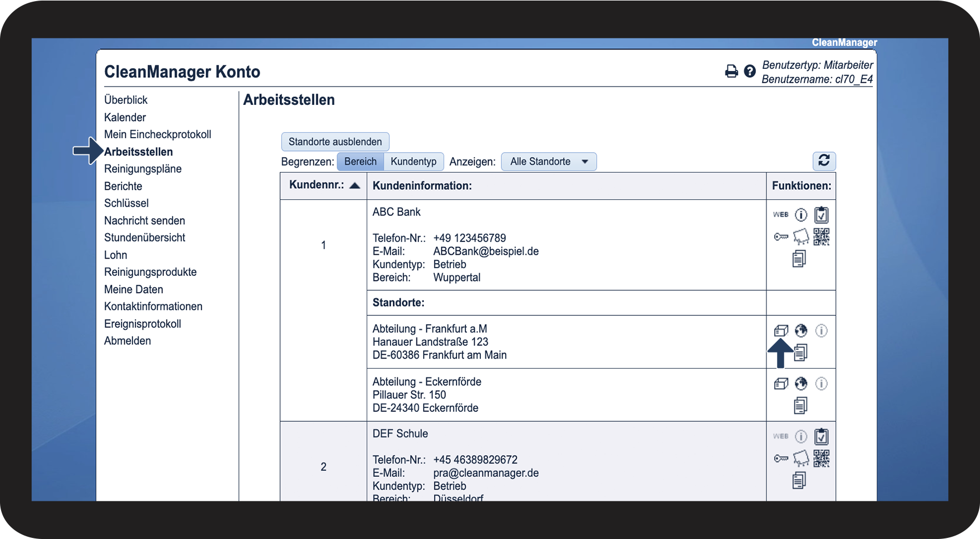Screen dimensions: 980x539
Task: Click the print icon in the header
Action: point(732,72)
